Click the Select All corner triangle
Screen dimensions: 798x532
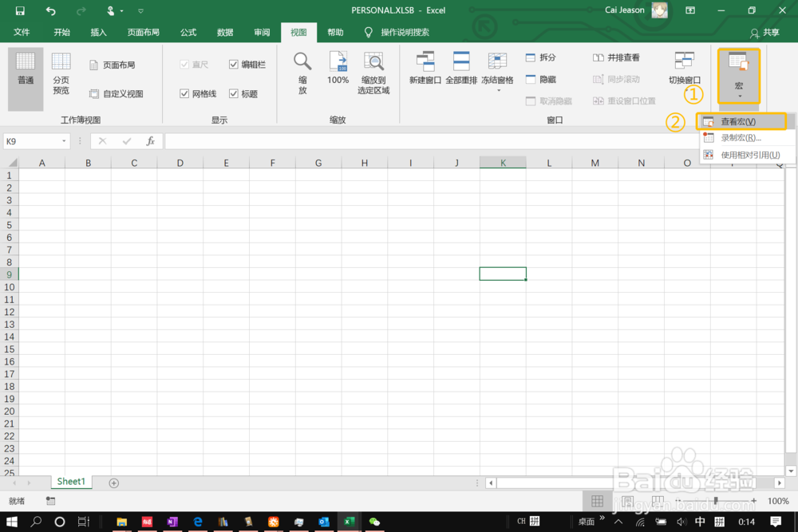12,162
